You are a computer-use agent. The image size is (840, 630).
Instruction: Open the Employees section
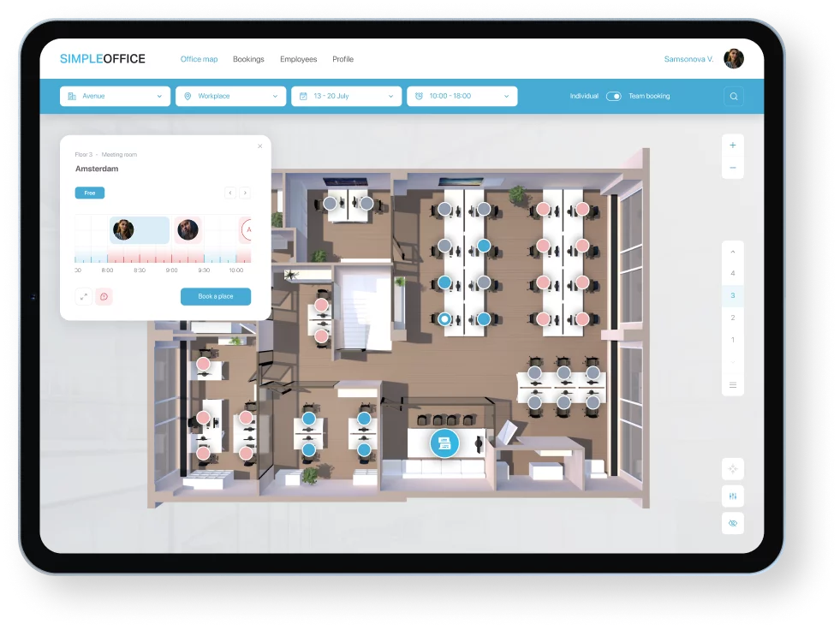[298, 59]
